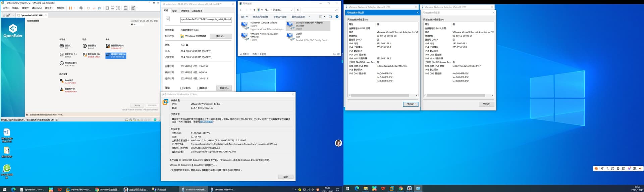This screenshot has width=644, height=192.
Task: Open the console view terminal icon
Action: click(x=126, y=8)
